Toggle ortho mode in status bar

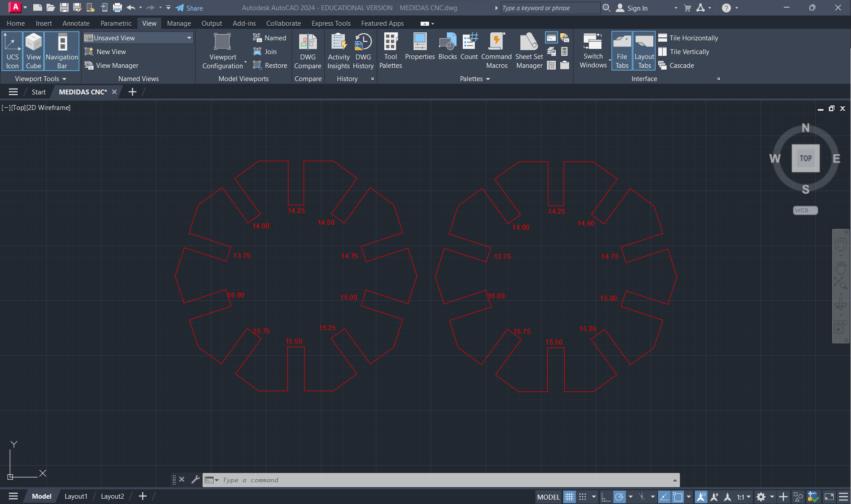click(605, 497)
